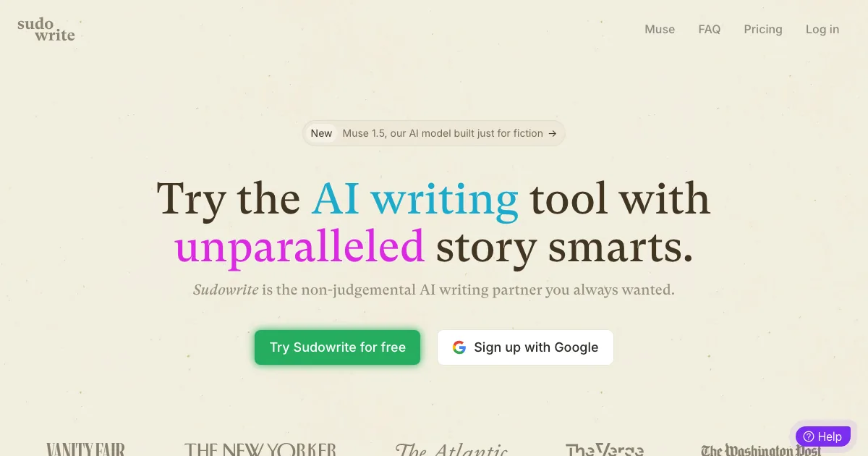Open the Muse 1.5 announcement text

coord(443,133)
